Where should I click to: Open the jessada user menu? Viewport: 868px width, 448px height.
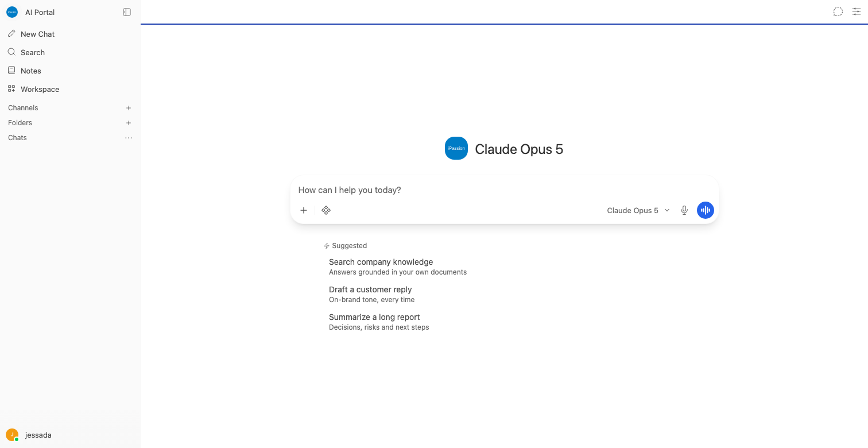[x=70, y=435]
